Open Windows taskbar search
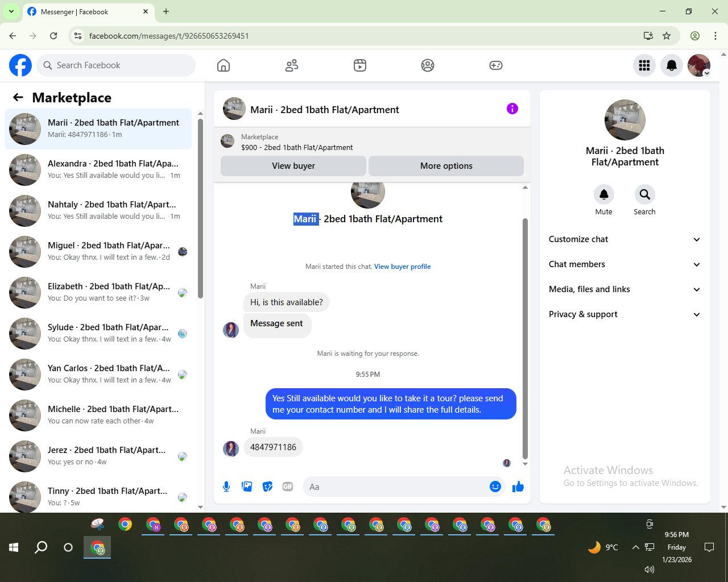 coord(41,547)
